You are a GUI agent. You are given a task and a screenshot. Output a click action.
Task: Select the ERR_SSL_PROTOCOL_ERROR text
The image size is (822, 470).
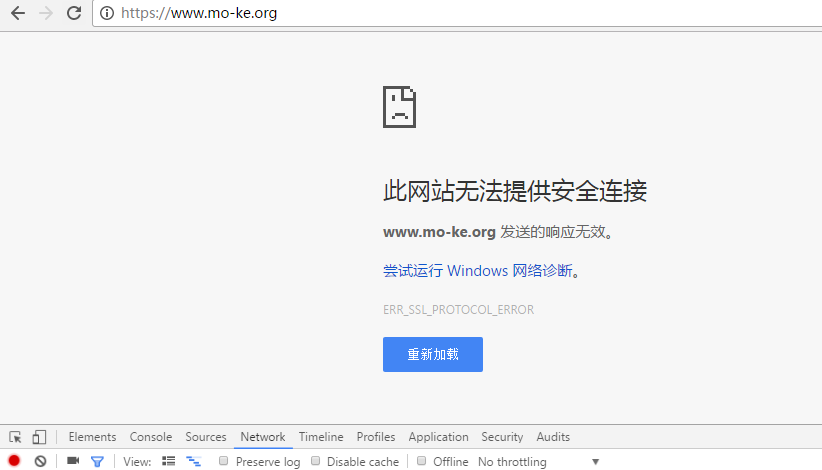[458, 310]
